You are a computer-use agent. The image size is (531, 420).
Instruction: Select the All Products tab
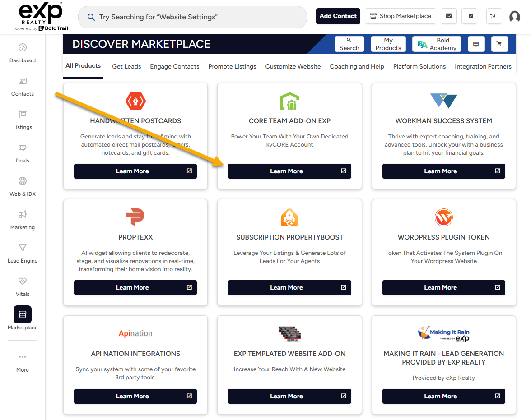[x=83, y=66]
